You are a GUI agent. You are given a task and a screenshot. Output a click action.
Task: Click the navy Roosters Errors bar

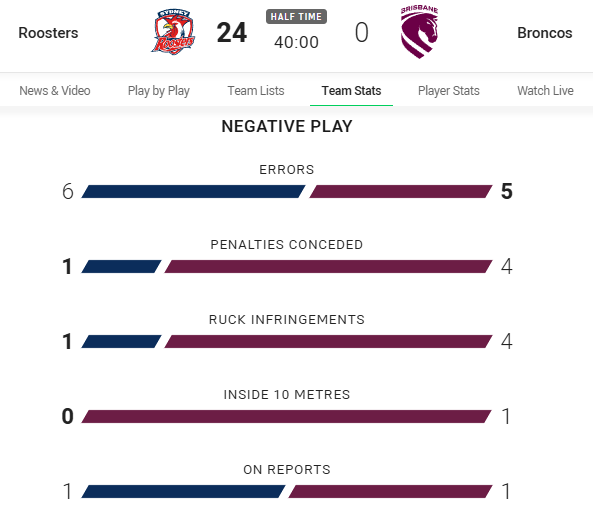193,191
